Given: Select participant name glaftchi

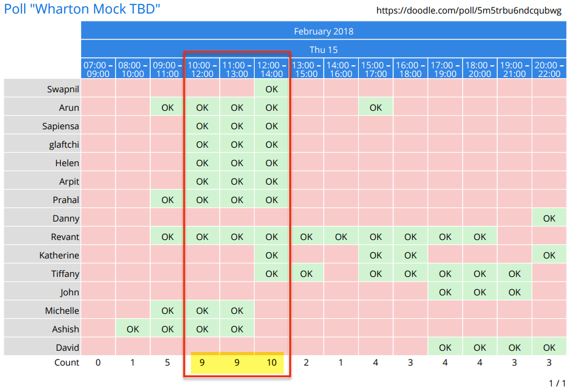Looking at the screenshot, I should pyautogui.click(x=64, y=145).
